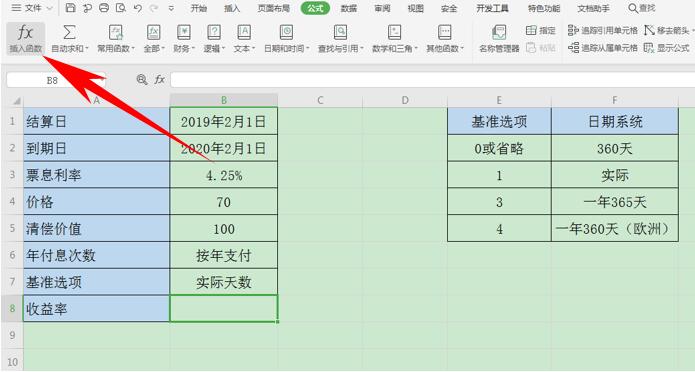Switch to the Developer Tools (开发工具) tab
This screenshot has width=695, height=372.
tap(492, 8)
